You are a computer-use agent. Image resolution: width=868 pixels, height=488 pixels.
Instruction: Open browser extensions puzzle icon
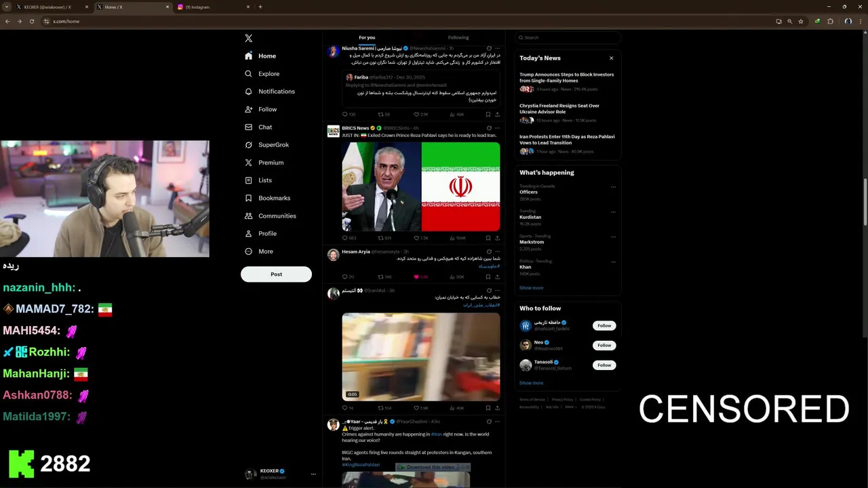830,21
